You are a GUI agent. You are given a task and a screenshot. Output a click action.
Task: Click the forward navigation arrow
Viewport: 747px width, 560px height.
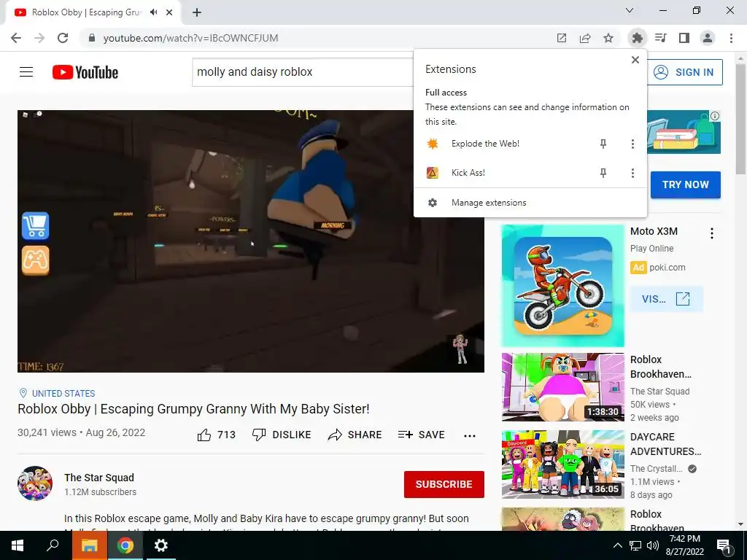39,38
